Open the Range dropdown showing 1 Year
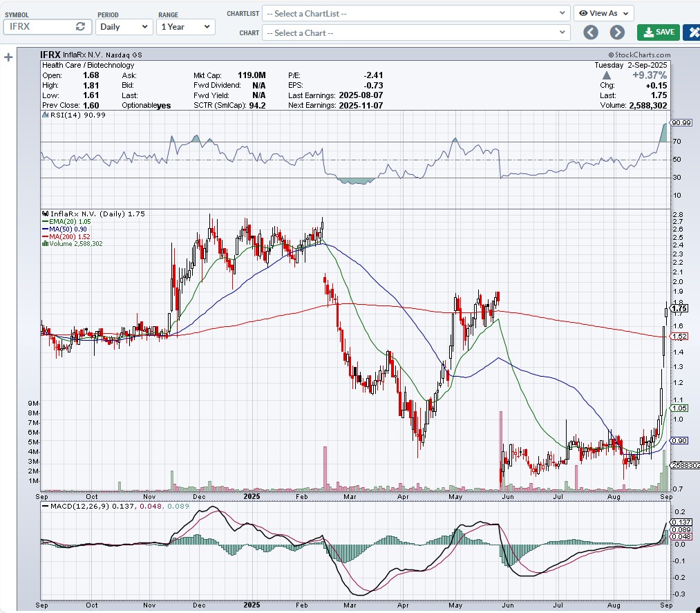This screenshot has width=700, height=613. (186, 27)
